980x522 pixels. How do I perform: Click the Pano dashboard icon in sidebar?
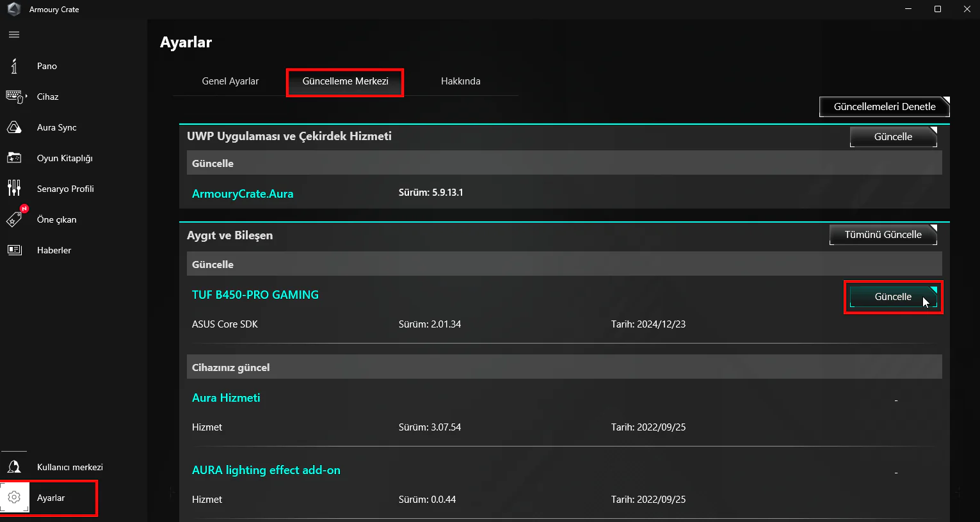[14, 66]
